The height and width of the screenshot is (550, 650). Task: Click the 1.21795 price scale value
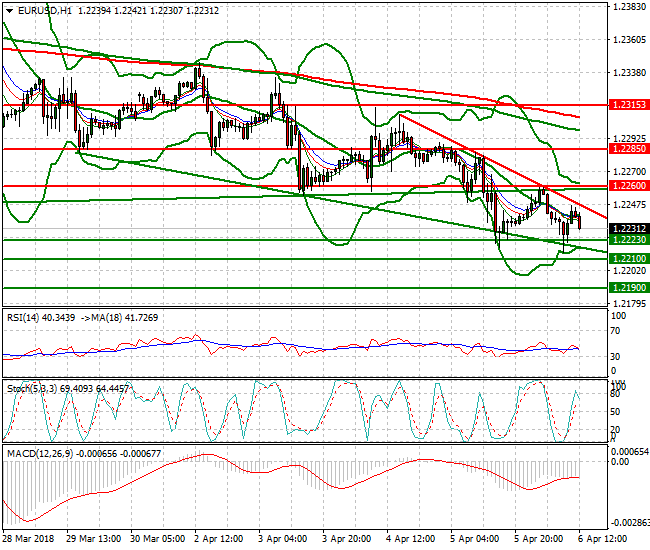(629, 304)
